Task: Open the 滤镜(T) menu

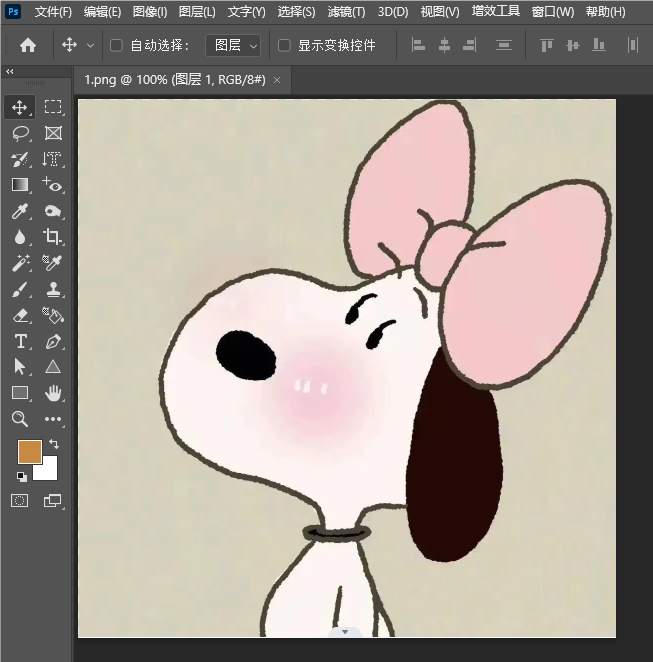Action: tap(346, 12)
